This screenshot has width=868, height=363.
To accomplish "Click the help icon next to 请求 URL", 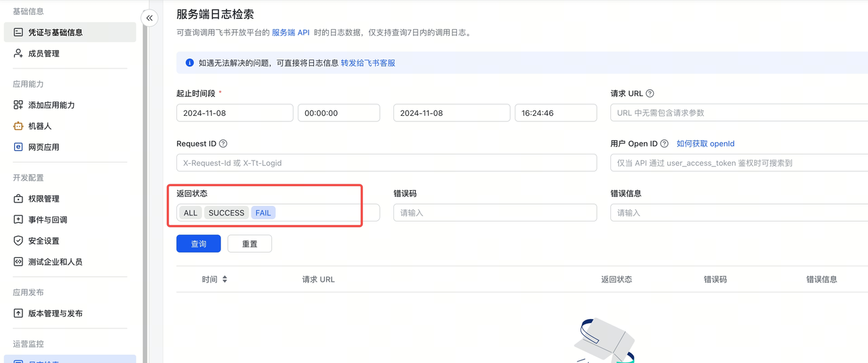I will click(650, 93).
